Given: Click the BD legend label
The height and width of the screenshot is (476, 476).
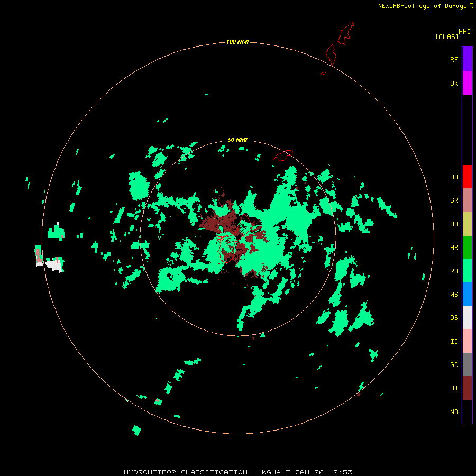Looking at the screenshot, I should 454,224.
